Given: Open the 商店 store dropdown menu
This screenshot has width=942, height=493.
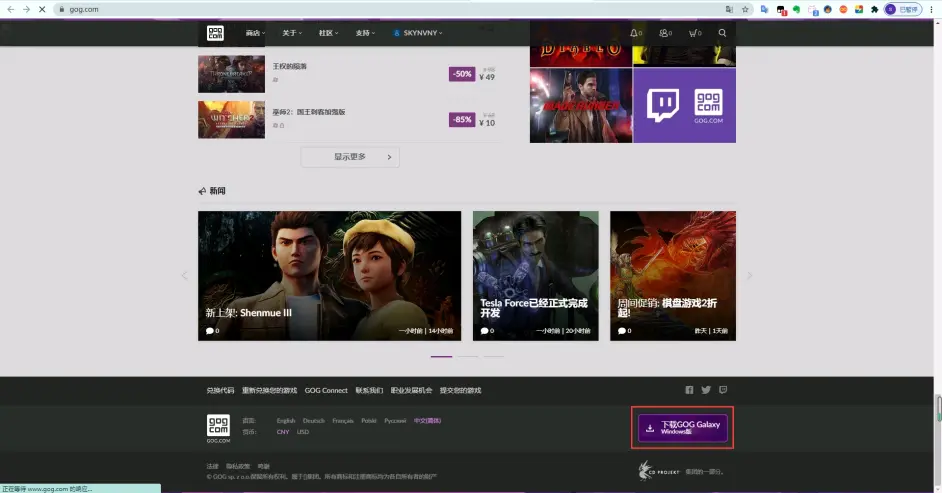Looking at the screenshot, I should (x=255, y=33).
